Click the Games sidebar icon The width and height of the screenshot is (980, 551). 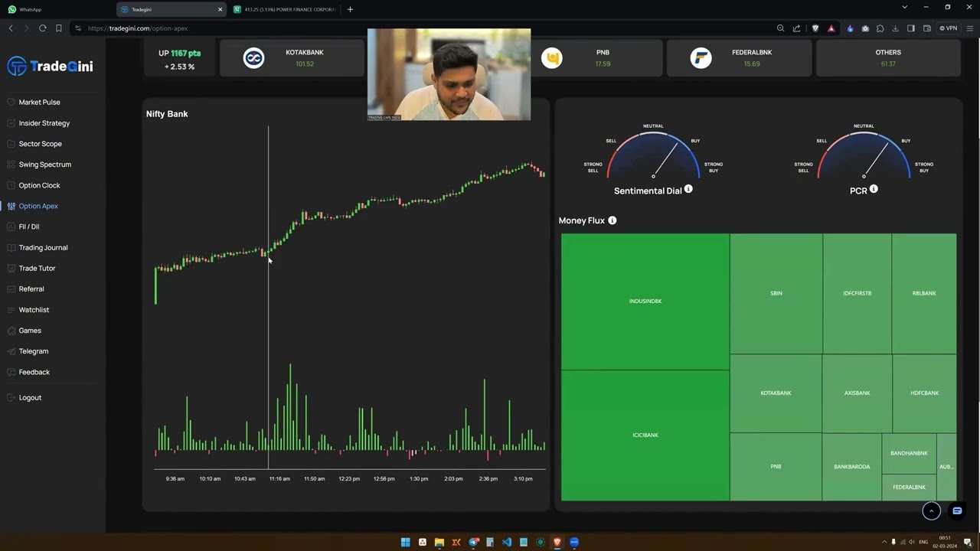point(11,330)
